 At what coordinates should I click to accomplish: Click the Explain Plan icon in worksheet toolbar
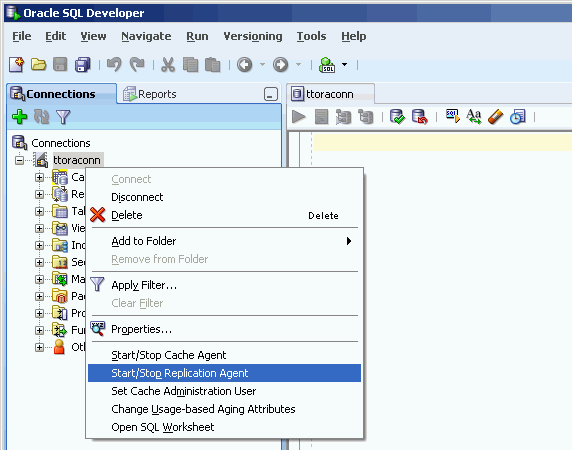(365, 117)
